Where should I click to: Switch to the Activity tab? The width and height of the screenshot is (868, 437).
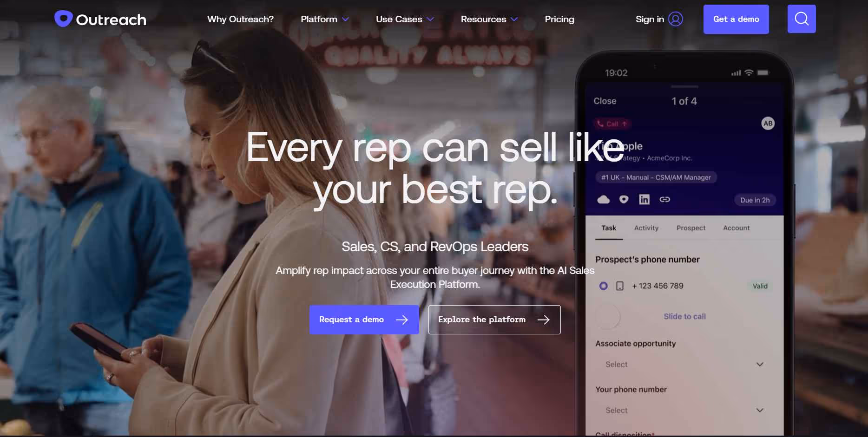tap(646, 228)
